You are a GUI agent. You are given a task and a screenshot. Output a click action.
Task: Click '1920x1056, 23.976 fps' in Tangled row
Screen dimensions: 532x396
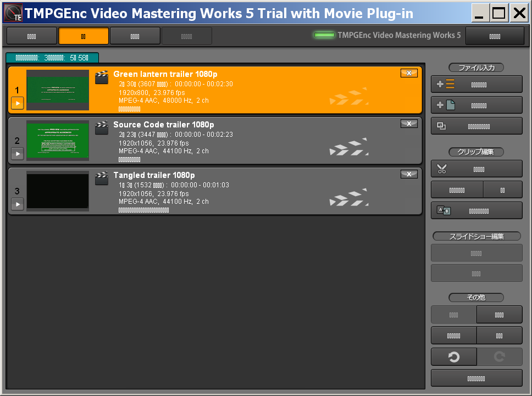[154, 193]
